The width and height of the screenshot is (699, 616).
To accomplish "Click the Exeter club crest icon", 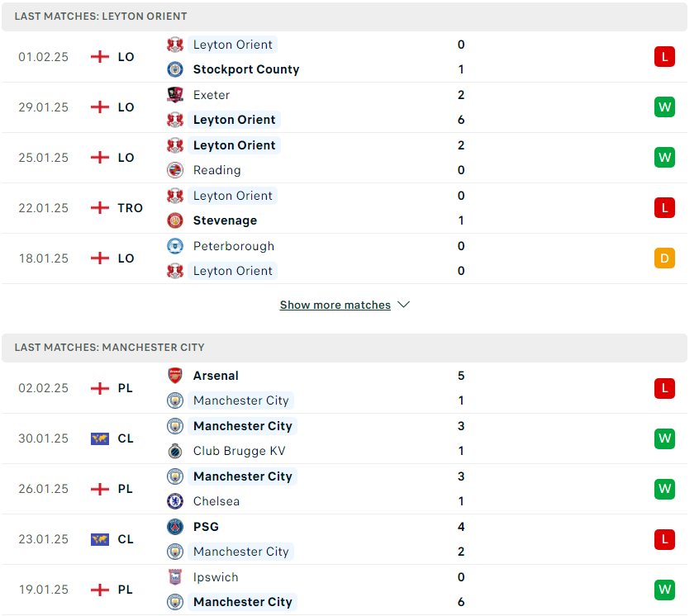I will click(x=175, y=95).
